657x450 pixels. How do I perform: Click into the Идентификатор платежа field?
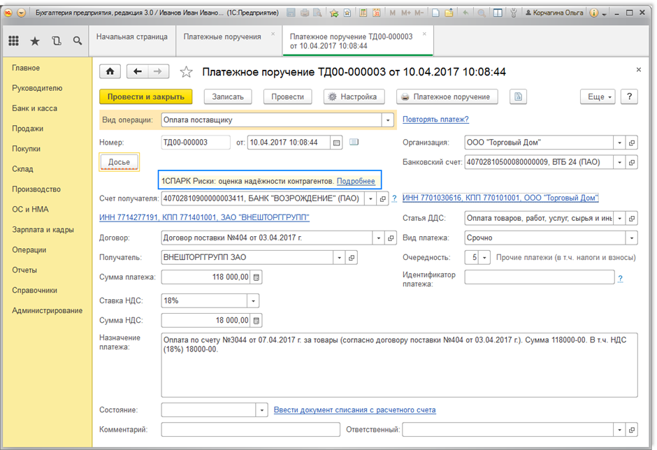coord(540,277)
